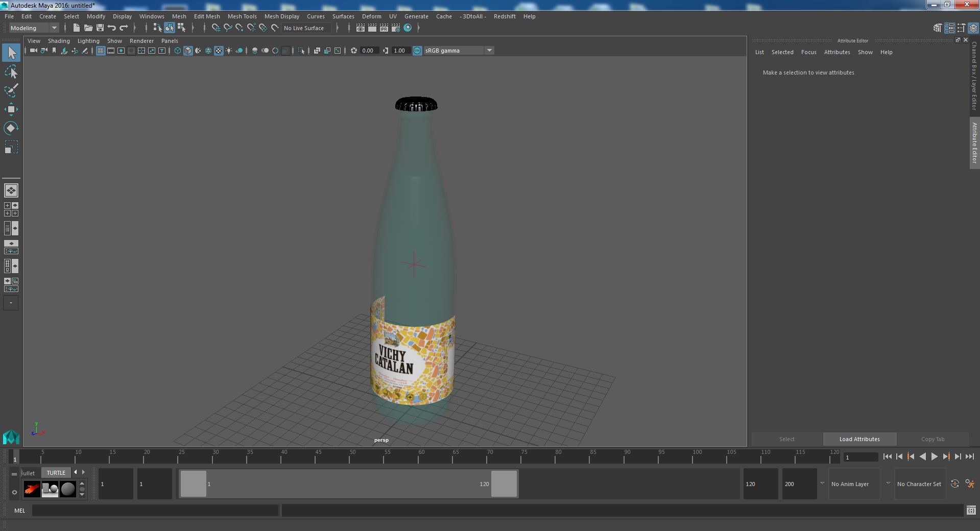Click the Select button in Attribute Editor
980x531 pixels.
786,439
